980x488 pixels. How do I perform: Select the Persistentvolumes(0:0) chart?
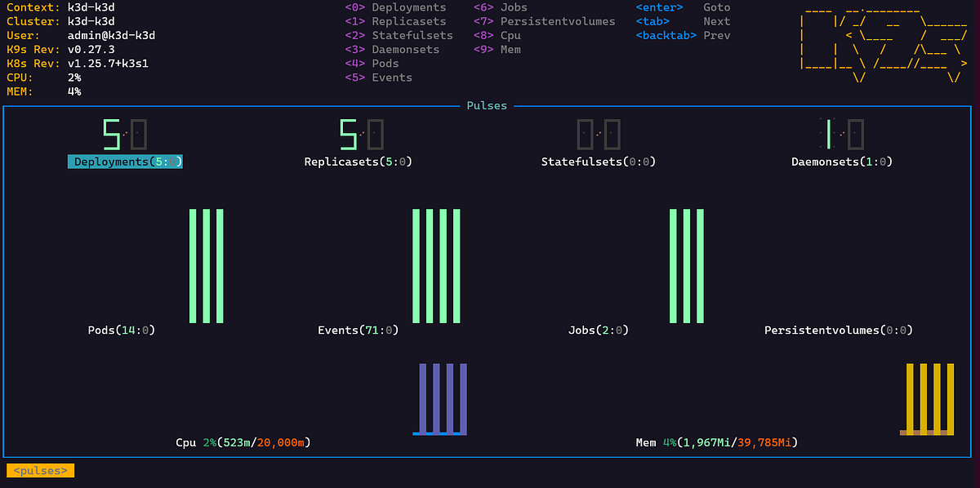pos(838,330)
